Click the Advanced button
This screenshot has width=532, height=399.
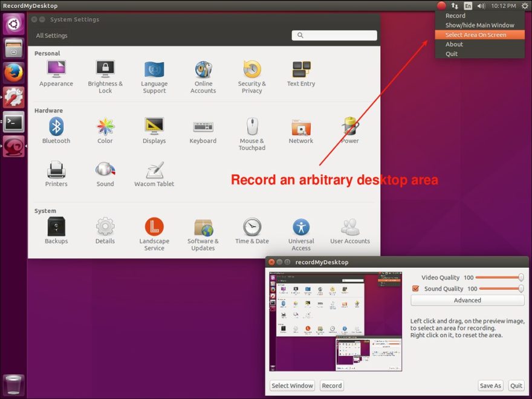(467, 300)
